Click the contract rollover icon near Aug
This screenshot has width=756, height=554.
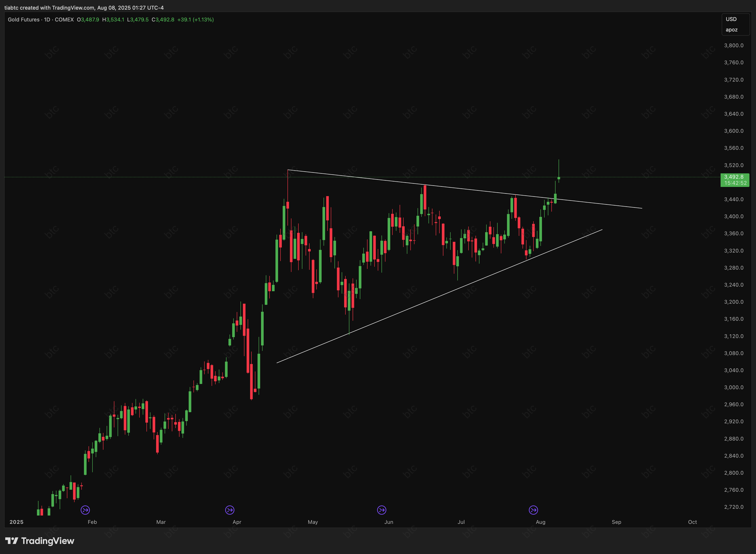coord(533,510)
